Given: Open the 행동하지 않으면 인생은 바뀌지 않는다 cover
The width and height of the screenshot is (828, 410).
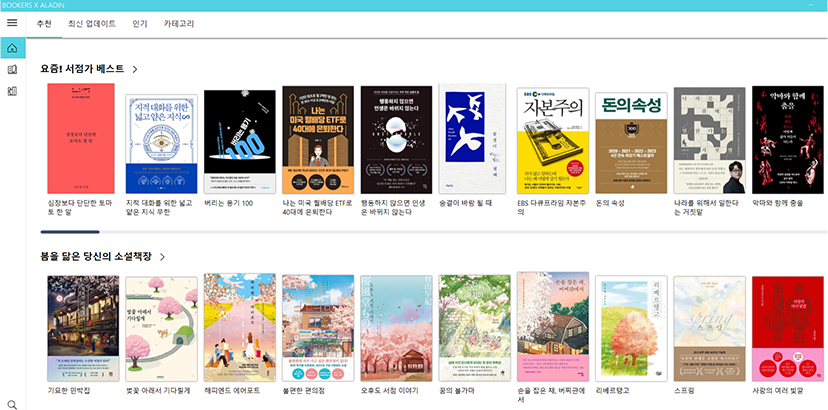Looking at the screenshot, I should tap(396, 140).
